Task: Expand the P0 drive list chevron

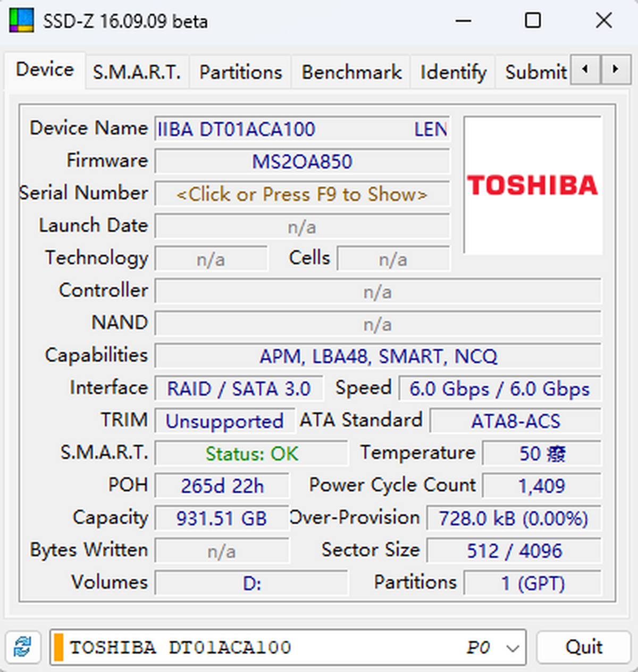Action: click(512, 647)
